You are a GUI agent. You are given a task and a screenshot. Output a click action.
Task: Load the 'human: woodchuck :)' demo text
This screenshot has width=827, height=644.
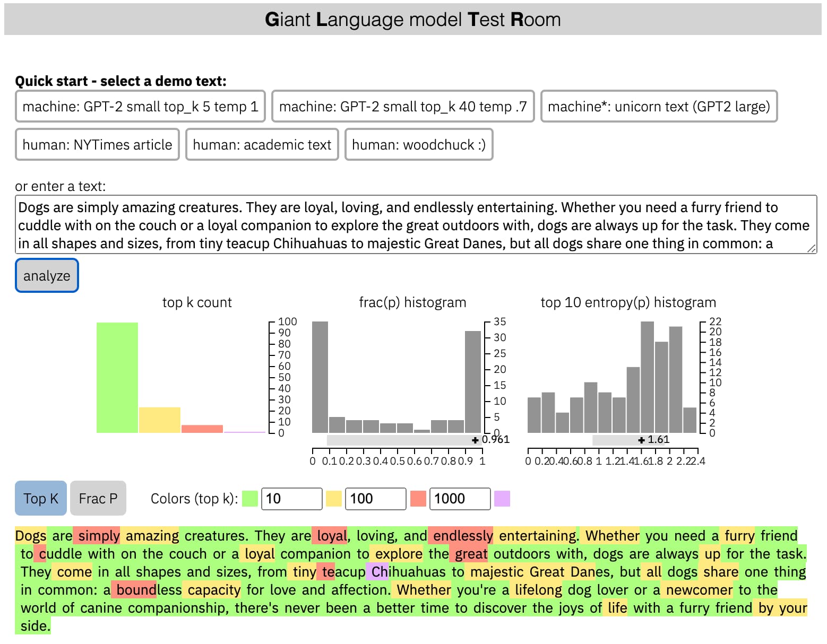pyautogui.click(x=419, y=144)
